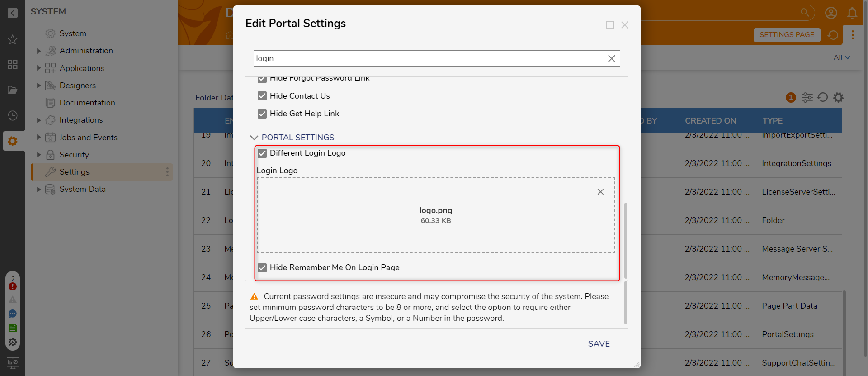This screenshot has width=868, height=376.
Task: Click the warning message scrollbar
Action: click(626, 303)
